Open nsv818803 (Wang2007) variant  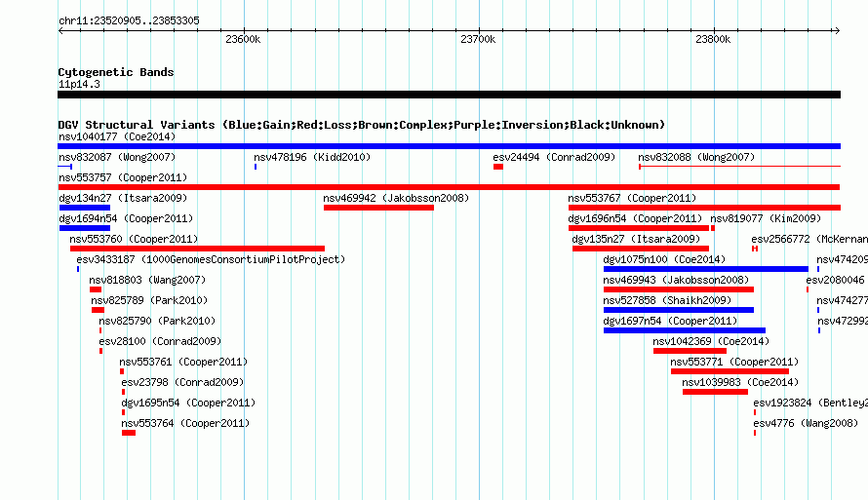coord(147,280)
